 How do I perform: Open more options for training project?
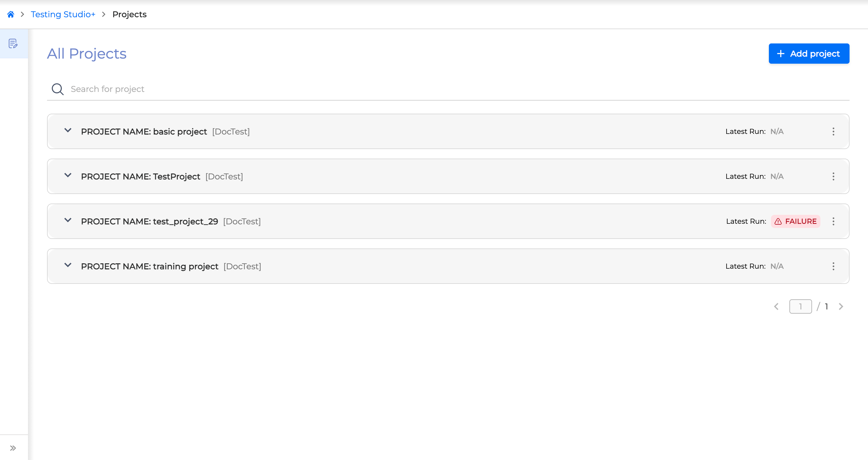(833, 266)
